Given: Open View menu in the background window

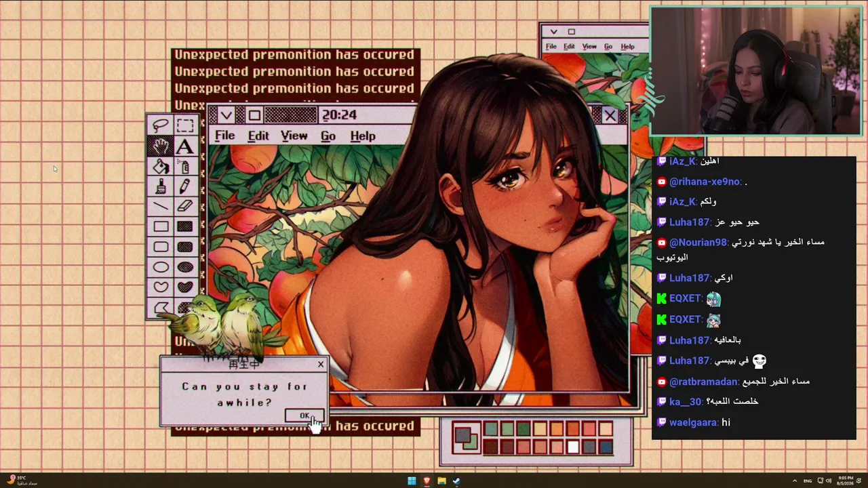Looking at the screenshot, I should pyautogui.click(x=589, y=46).
